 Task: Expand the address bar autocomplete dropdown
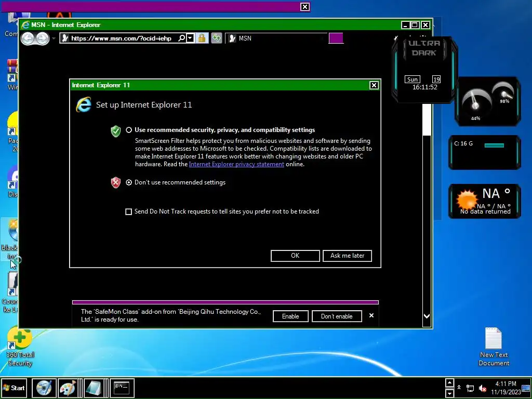point(190,38)
